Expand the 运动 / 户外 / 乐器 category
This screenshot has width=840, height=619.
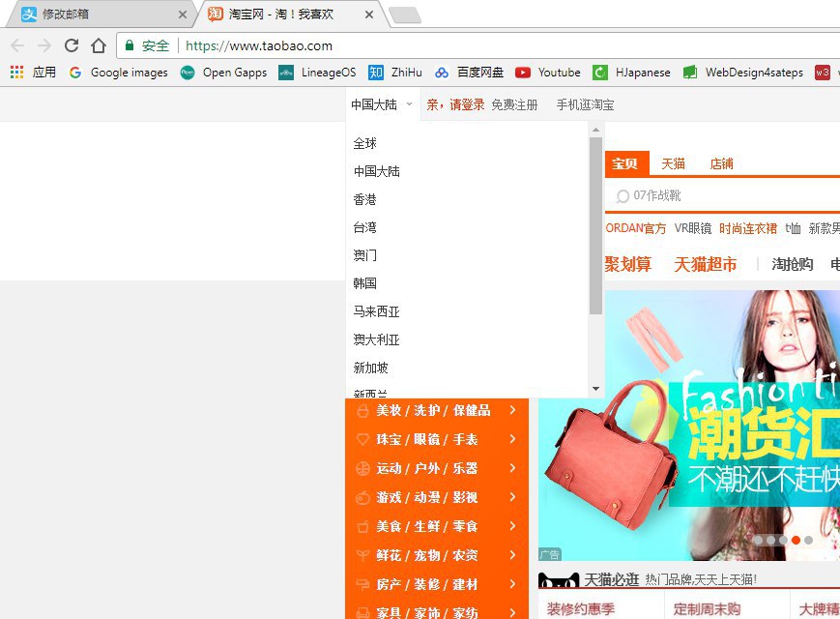click(436, 468)
